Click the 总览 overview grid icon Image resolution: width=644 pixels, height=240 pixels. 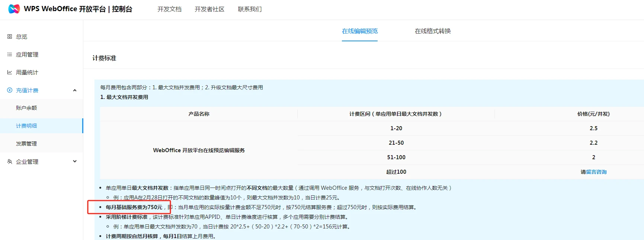point(10,36)
